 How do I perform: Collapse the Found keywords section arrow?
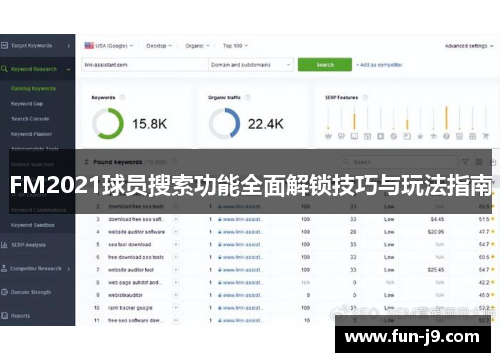pos(87,162)
